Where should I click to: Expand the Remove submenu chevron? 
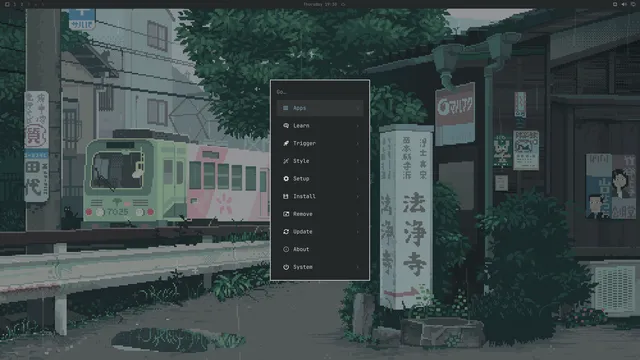(x=358, y=214)
